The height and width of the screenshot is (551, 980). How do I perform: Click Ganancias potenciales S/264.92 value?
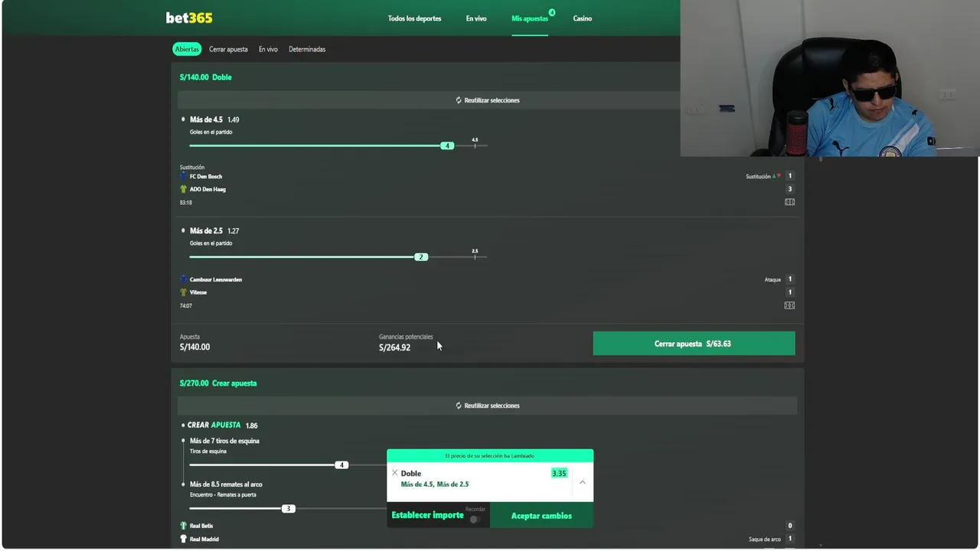[394, 347]
